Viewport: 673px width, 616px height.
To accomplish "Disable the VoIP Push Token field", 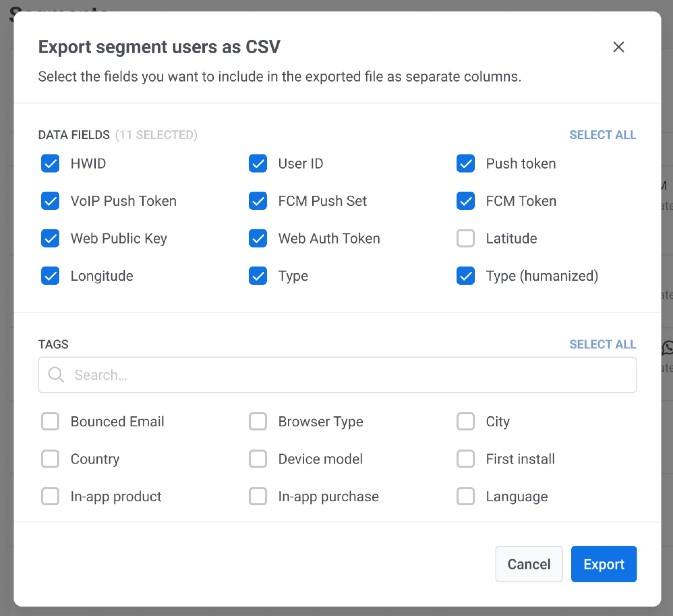I will click(50, 201).
